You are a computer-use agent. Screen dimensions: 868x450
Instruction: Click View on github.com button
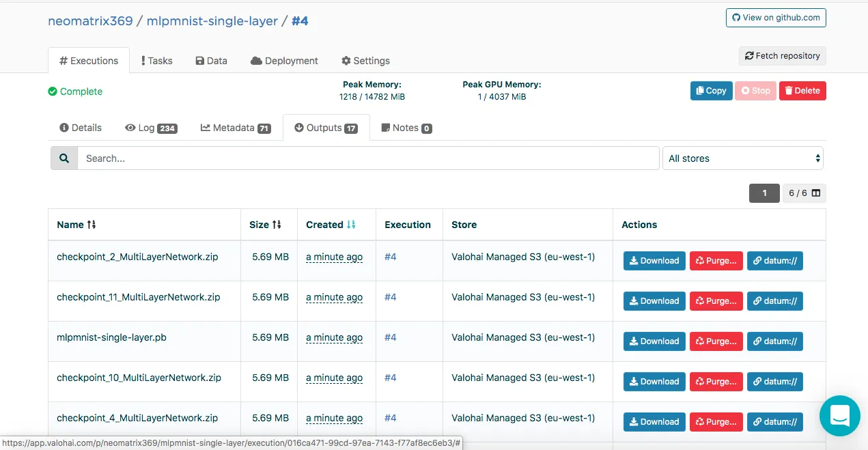point(776,18)
